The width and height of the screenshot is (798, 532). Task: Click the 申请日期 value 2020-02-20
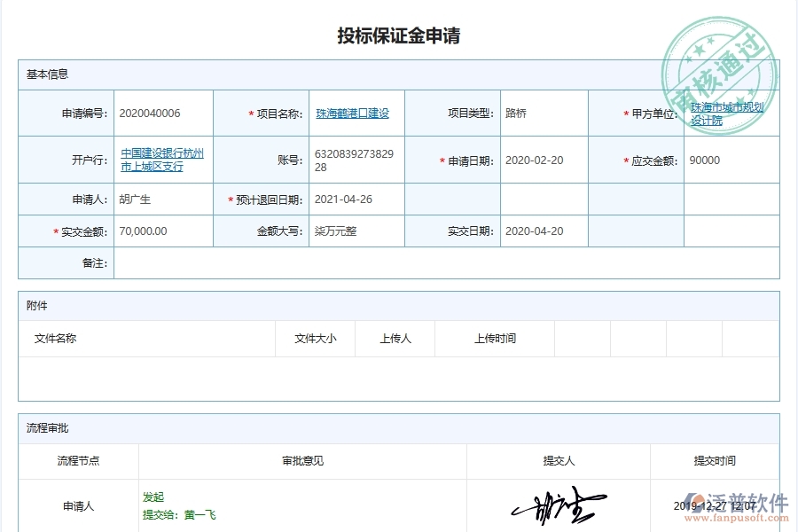[x=533, y=160]
